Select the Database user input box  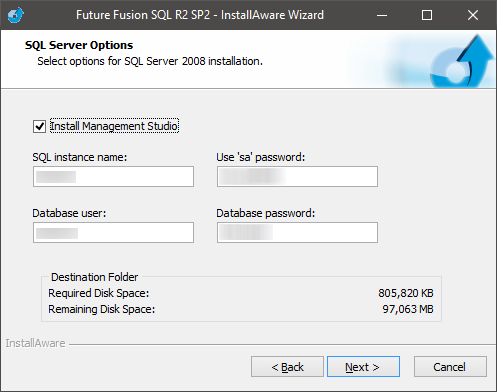click(113, 233)
